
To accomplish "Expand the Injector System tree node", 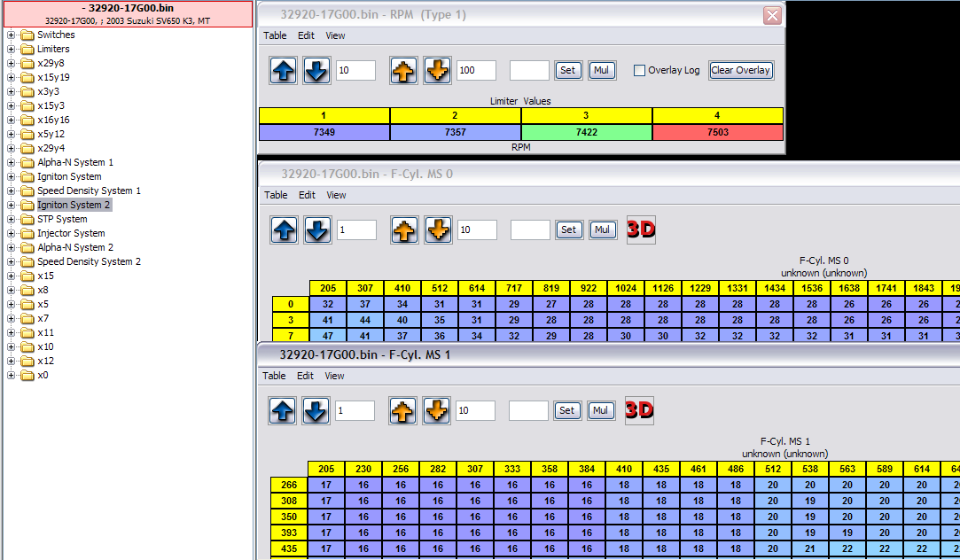I will 12,233.
